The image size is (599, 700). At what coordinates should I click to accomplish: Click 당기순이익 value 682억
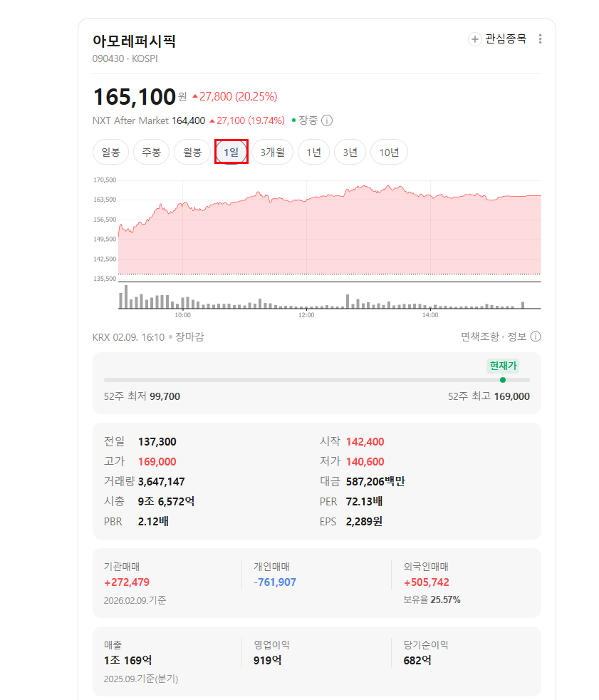[x=417, y=661]
